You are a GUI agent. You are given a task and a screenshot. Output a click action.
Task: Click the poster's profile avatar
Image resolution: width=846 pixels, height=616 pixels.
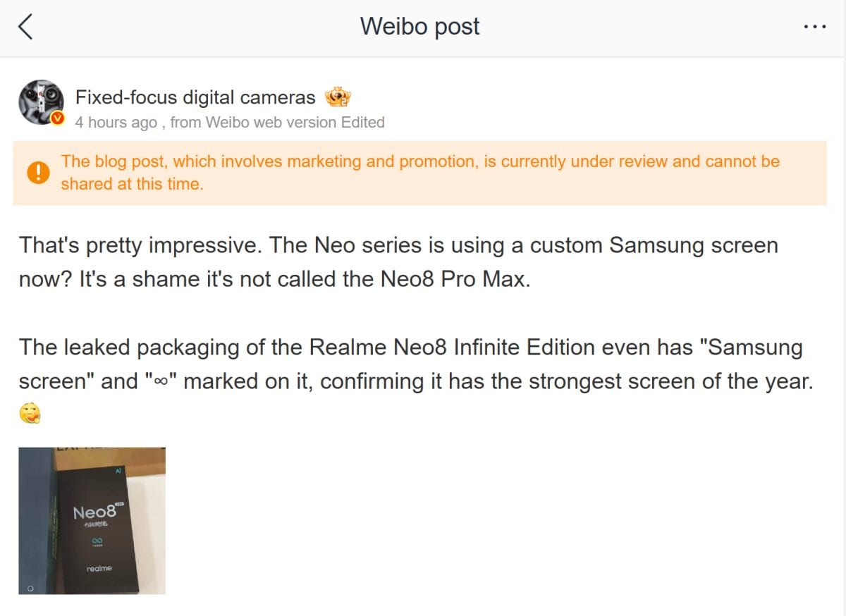[x=41, y=101]
